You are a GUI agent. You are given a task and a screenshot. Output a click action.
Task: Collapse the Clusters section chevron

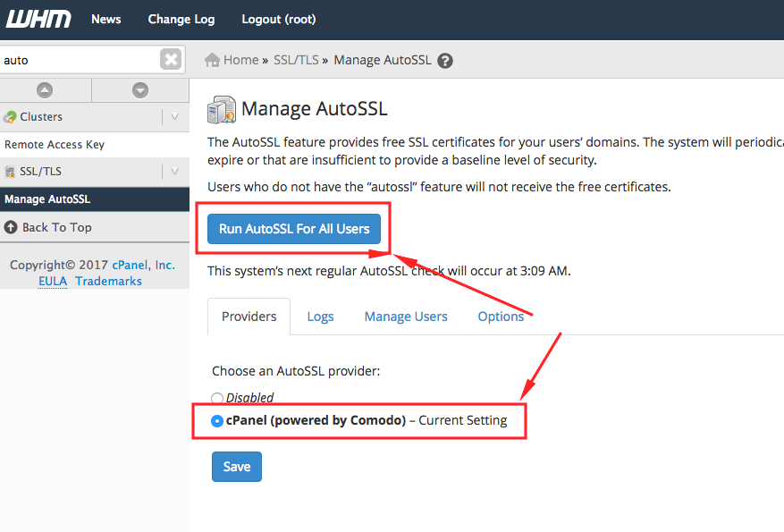pyautogui.click(x=174, y=117)
